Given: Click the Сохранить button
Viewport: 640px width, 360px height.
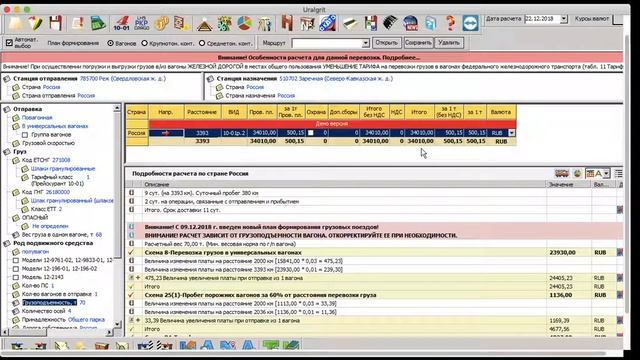Looking at the screenshot, I should pos(418,42).
